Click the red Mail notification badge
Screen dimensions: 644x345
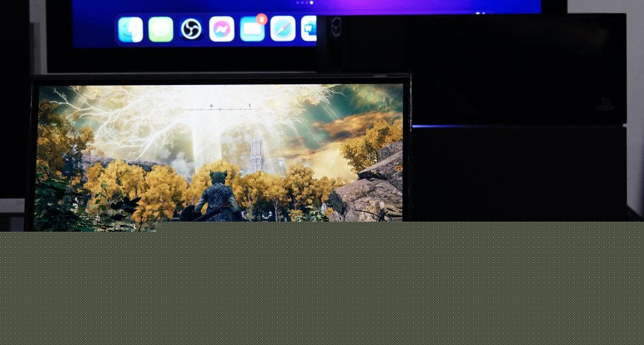[262, 20]
